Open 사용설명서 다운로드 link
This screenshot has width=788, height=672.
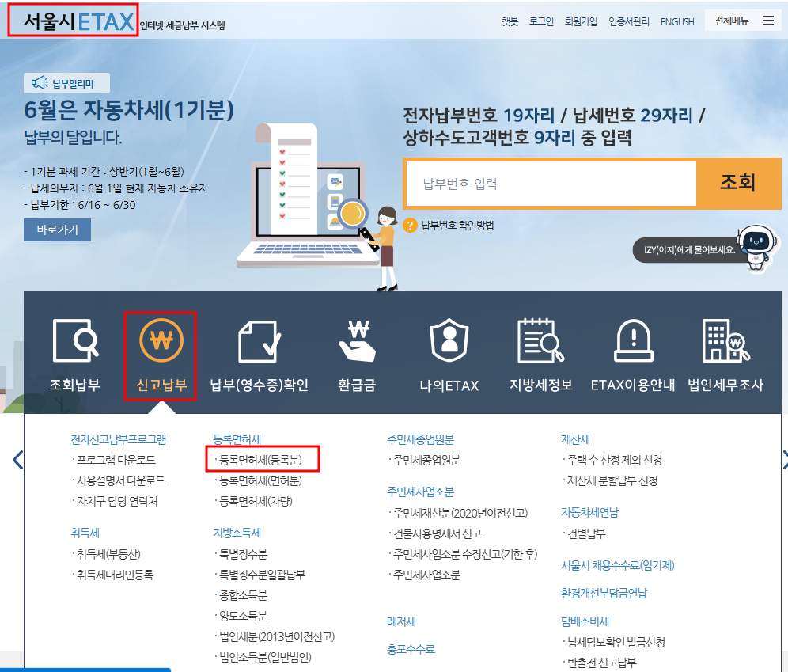(120, 480)
